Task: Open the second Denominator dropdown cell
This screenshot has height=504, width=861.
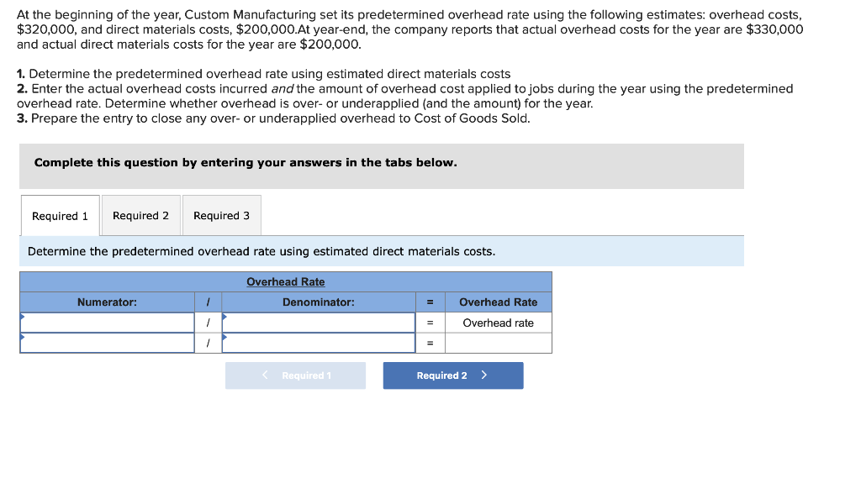Action: pyautogui.click(x=320, y=342)
